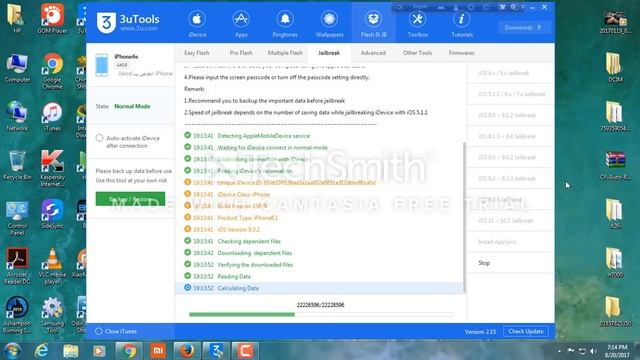Click the Normal Mode state text
This screenshot has height=360, width=640.
pyautogui.click(x=132, y=106)
